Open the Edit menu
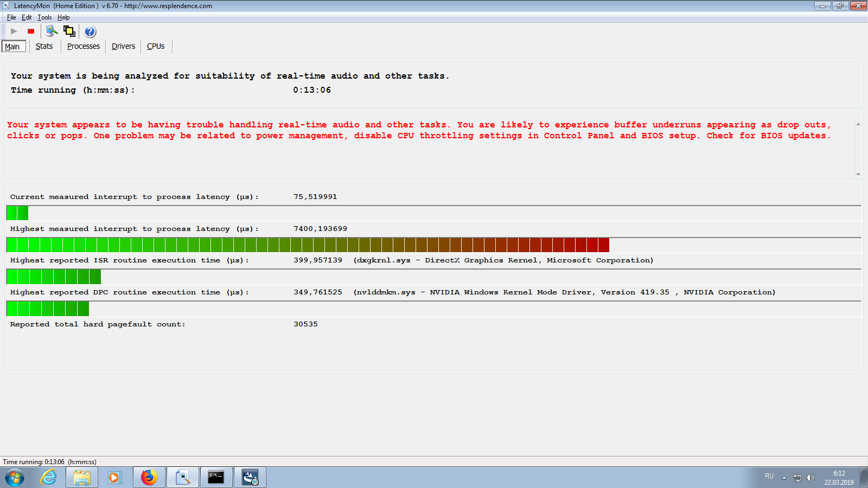The width and height of the screenshot is (868, 488). (x=27, y=17)
